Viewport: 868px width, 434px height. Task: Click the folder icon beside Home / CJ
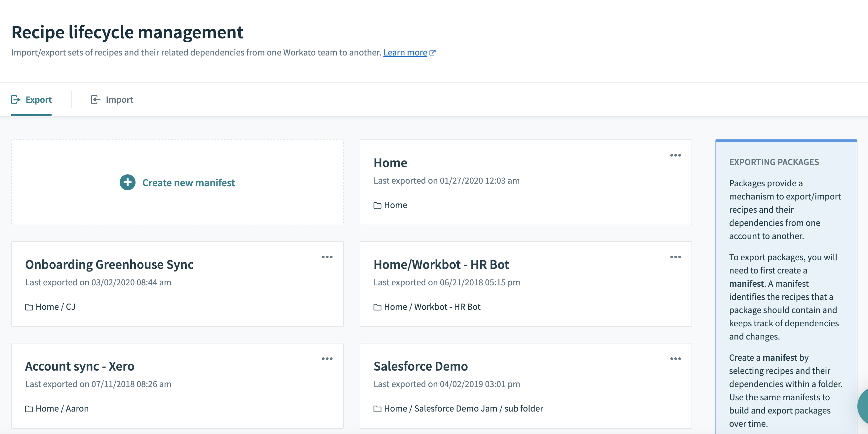[x=29, y=307]
